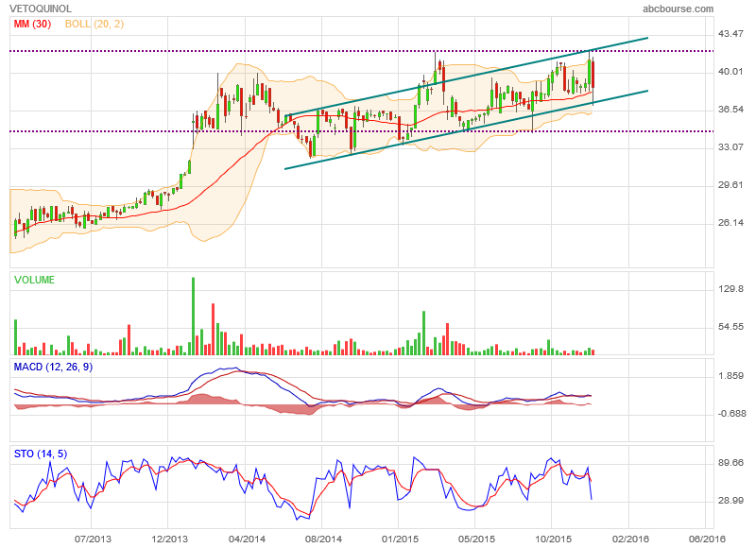Click the 28.99 stochastic axis value
The height and width of the screenshot is (548, 756).
(x=730, y=501)
